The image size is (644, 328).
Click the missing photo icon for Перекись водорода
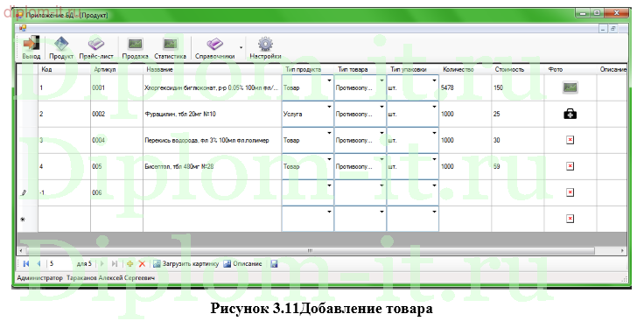570,140
